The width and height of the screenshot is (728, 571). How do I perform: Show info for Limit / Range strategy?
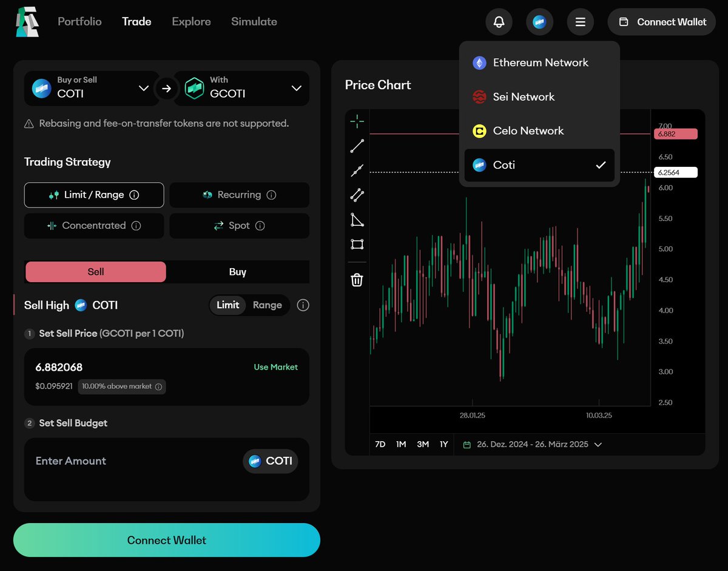(135, 195)
